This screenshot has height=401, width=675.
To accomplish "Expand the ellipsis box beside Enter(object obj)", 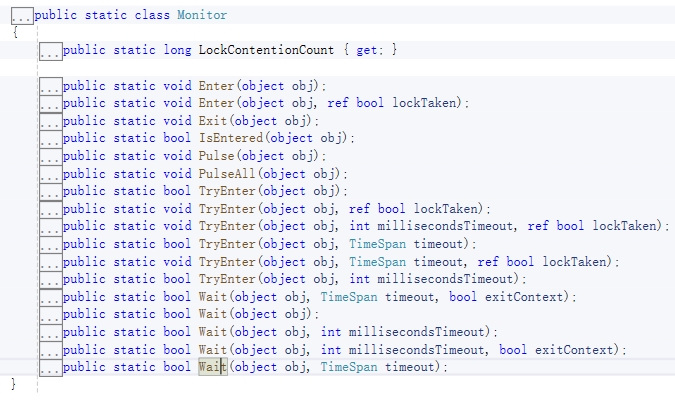I will [50, 86].
